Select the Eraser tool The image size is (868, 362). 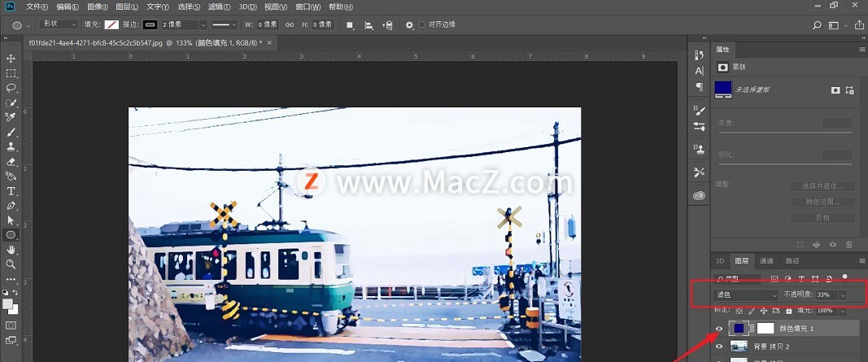tap(11, 162)
